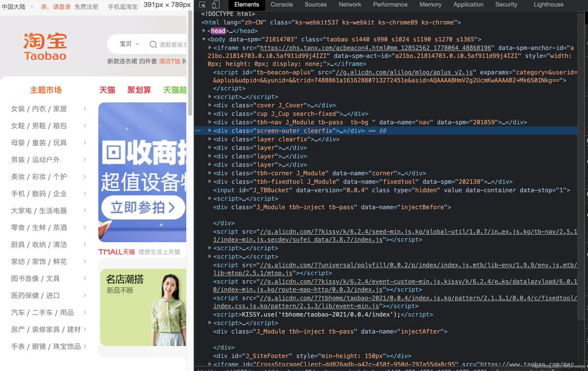588x371 pixels.
Task: Expand the screen-outer clearfix div
Action: [210, 131]
